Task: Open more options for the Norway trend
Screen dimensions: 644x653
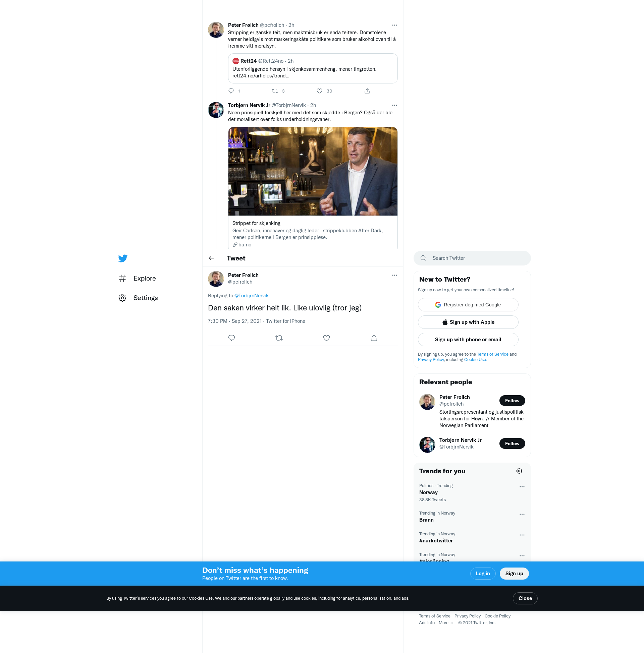Action: 522,487
